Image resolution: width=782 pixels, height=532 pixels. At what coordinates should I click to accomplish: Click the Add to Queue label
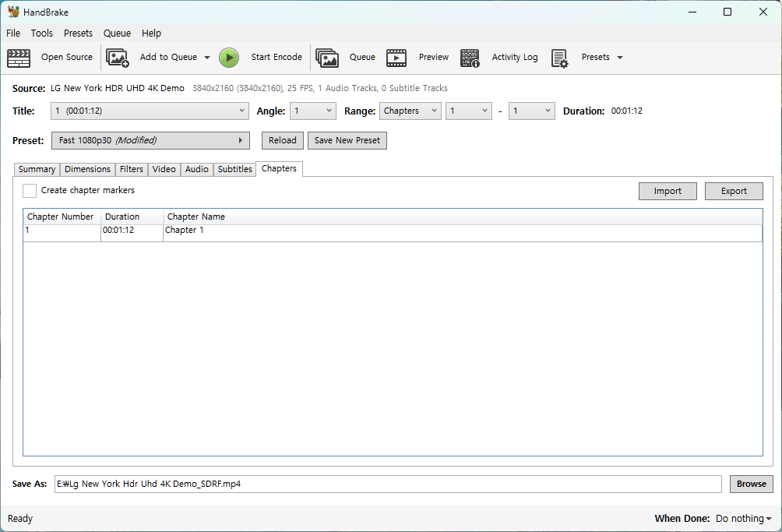click(x=168, y=57)
